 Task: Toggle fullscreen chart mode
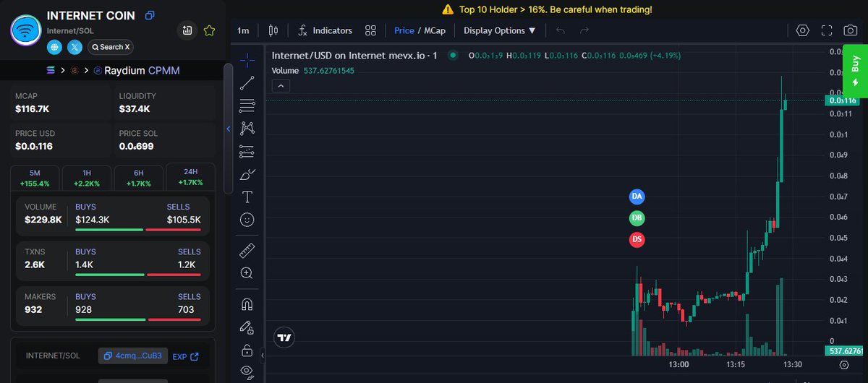[x=827, y=30]
